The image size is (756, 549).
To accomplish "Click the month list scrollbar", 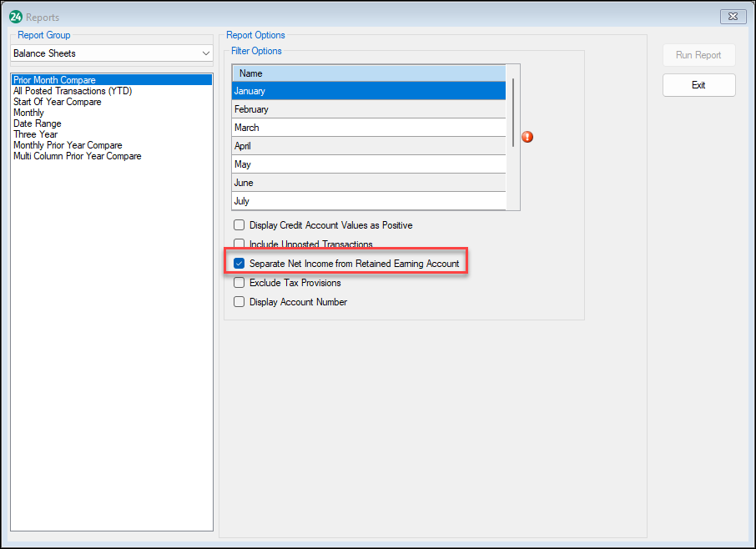I will [512, 133].
